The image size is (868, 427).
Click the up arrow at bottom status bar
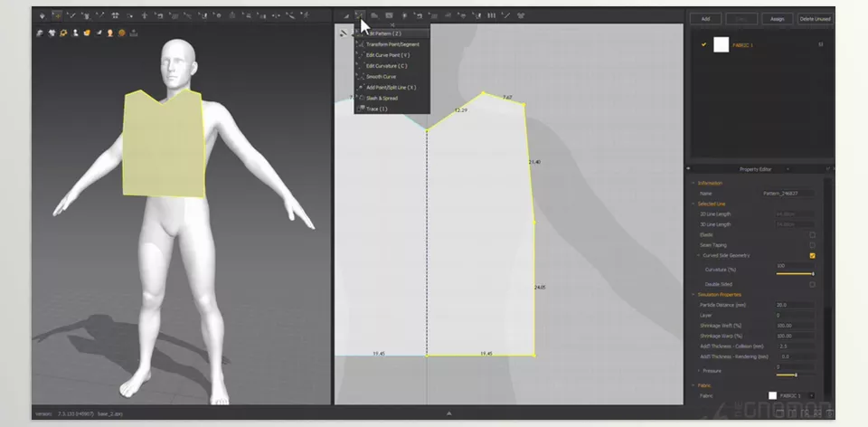click(x=449, y=413)
